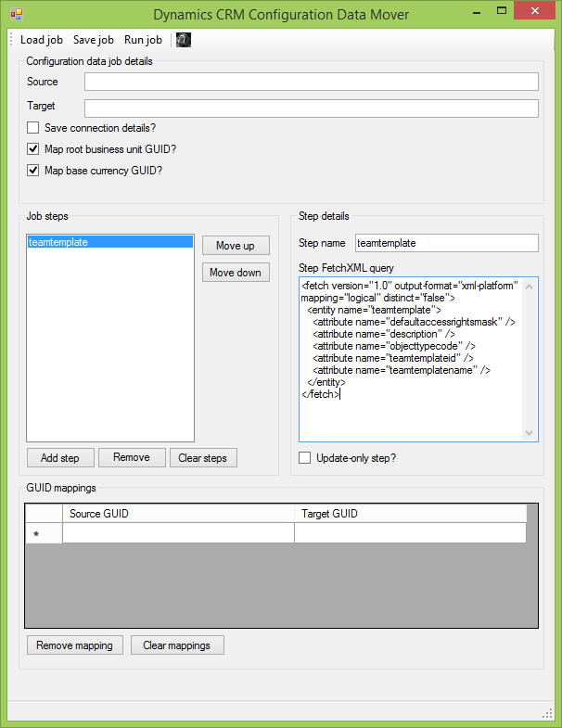This screenshot has height=728, width=562.
Task: Minimize the Configuration Data Mover window
Action: (477, 12)
